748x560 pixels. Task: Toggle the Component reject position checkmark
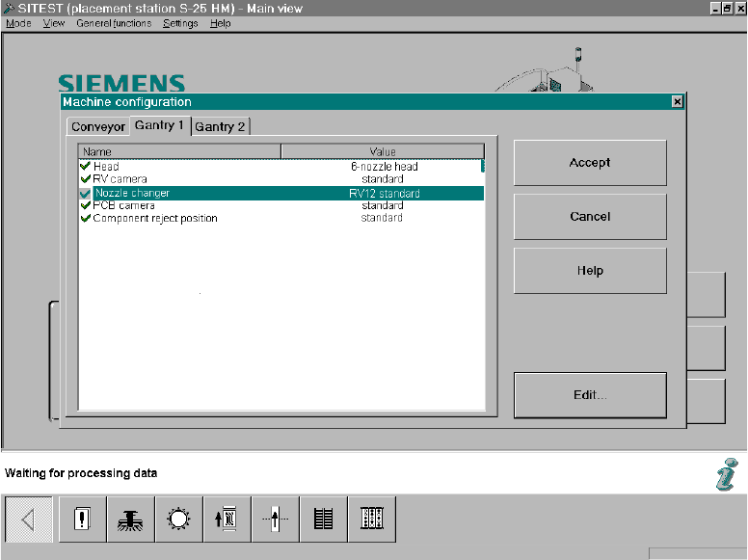point(86,219)
